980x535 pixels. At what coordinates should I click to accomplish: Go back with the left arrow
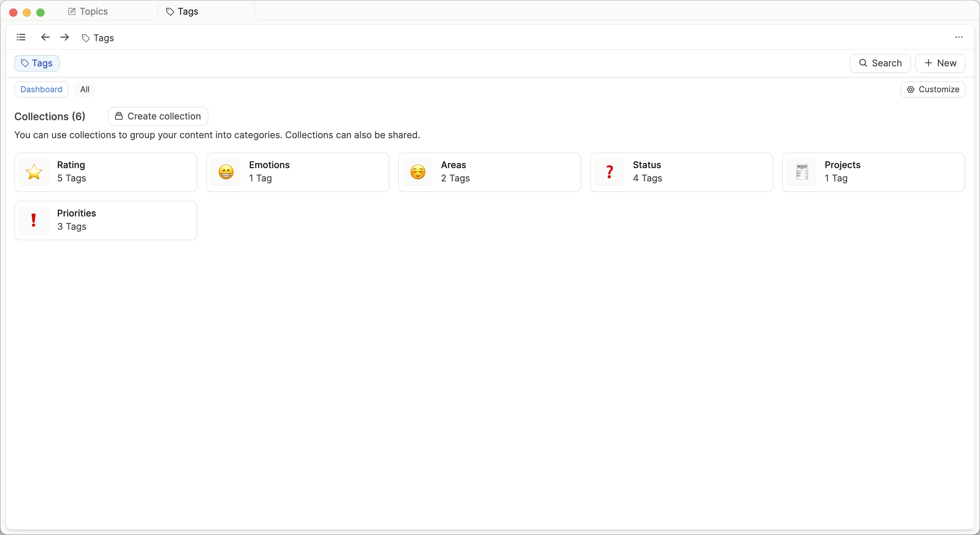pos(45,37)
